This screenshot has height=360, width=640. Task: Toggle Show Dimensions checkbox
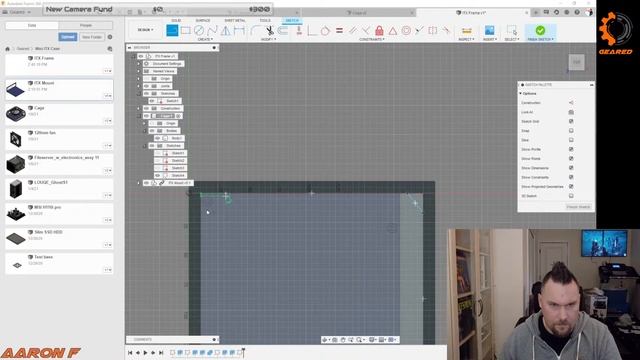coord(571,168)
